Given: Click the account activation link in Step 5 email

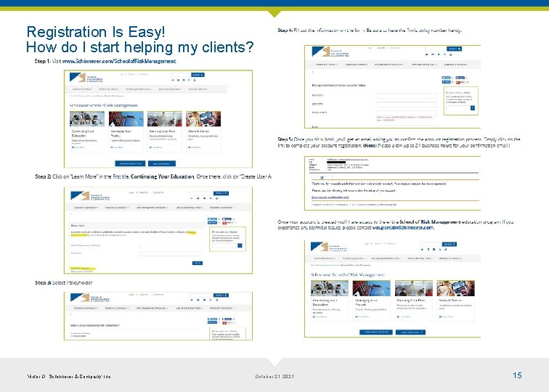Looking at the screenshot, I should coord(330,197).
